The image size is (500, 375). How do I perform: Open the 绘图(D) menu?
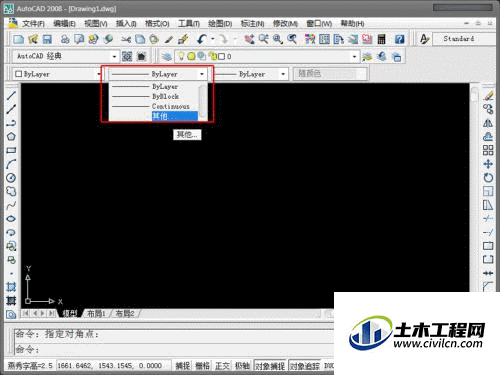point(220,24)
